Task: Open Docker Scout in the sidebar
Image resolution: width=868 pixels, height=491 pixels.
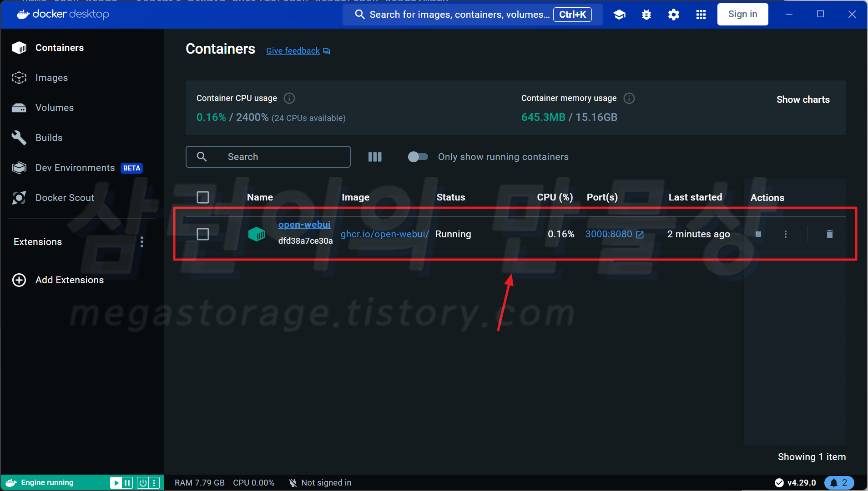Action: [65, 198]
